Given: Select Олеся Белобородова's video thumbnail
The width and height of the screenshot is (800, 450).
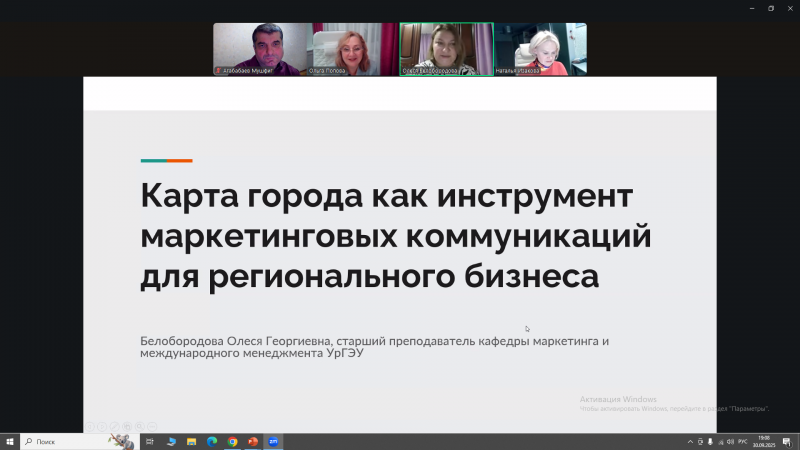Looking at the screenshot, I should [x=446, y=48].
